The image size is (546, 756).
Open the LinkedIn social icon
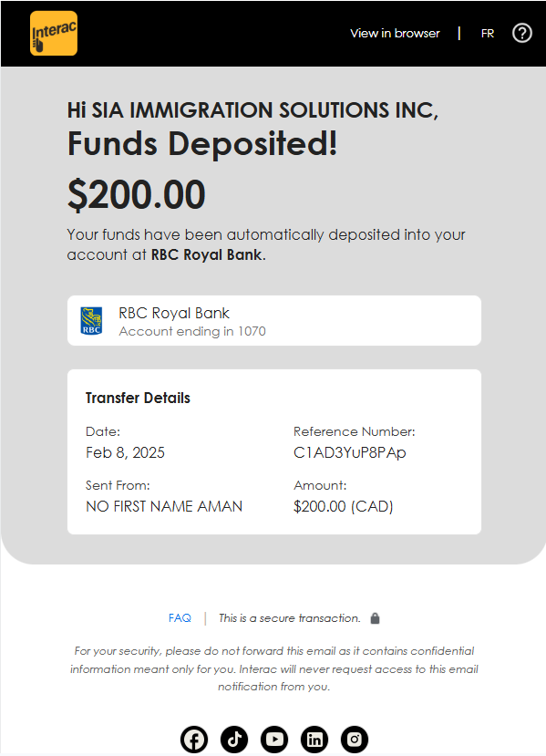pyautogui.click(x=314, y=739)
